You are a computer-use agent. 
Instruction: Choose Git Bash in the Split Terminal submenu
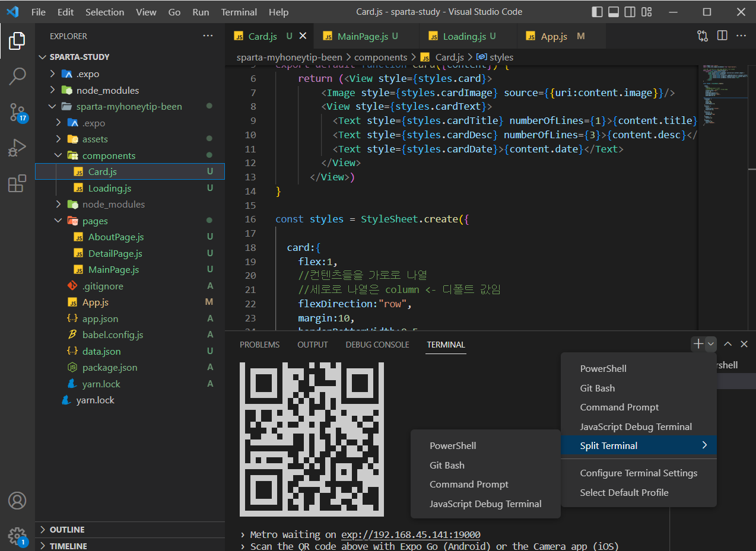485,465
